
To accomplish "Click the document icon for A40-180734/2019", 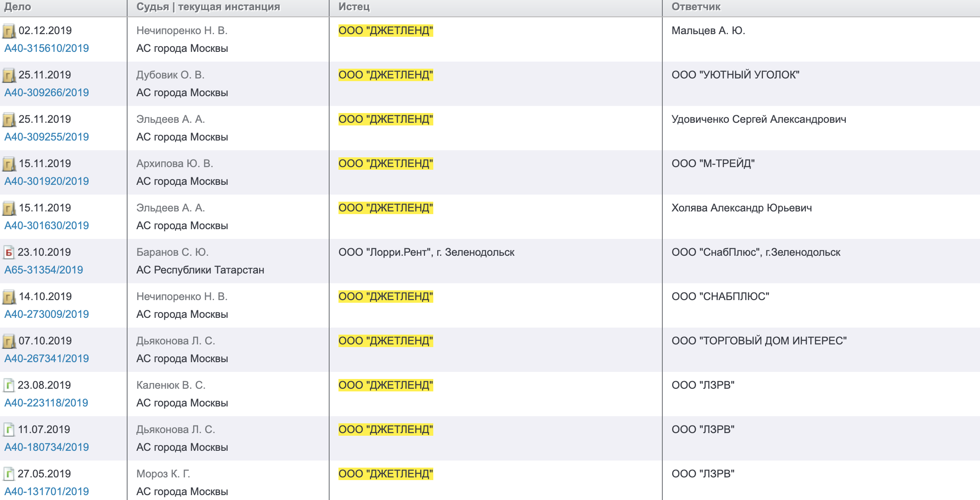I will click(11, 428).
